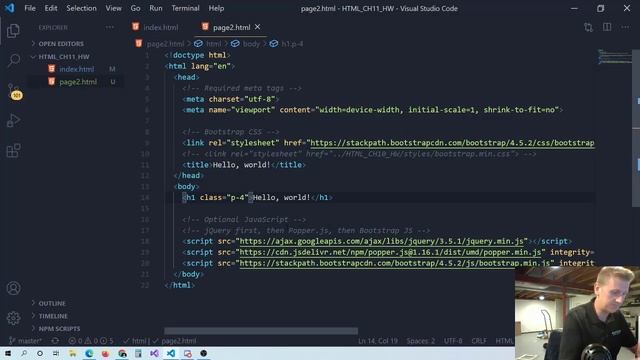640x360 pixels.
Task: Click the bootstrapcdn CSS stylesheet link
Action: tap(452, 143)
